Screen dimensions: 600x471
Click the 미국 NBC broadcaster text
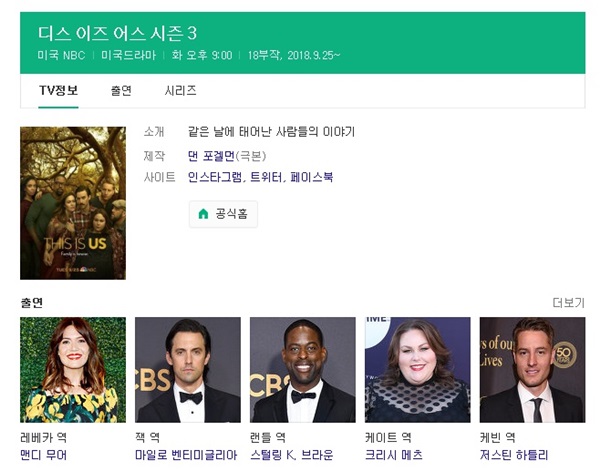click(61, 55)
